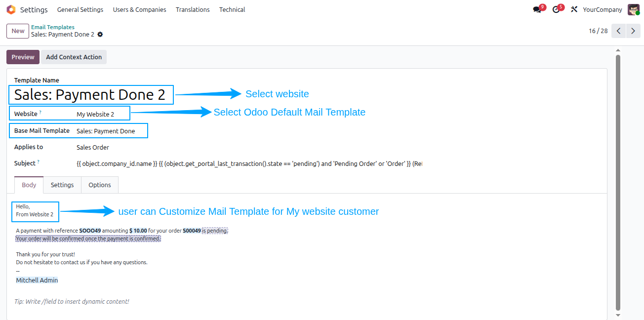Open the debug tools icon

pos(574,9)
